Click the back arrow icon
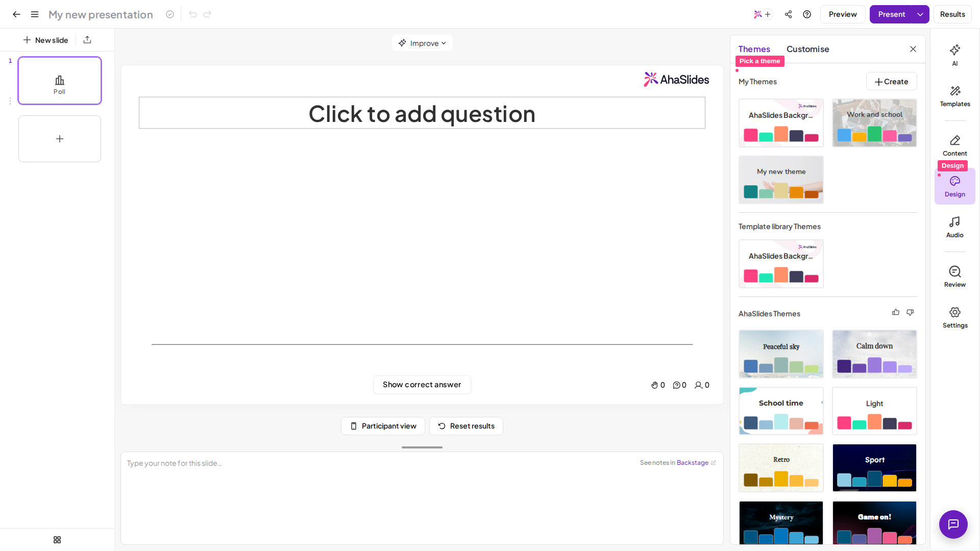The width and height of the screenshot is (980, 551). pyautogui.click(x=16, y=14)
